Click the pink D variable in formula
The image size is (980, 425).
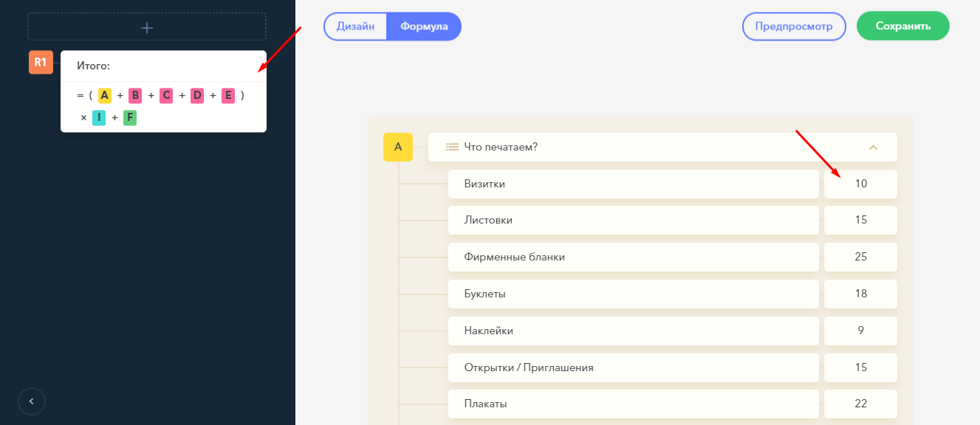(x=197, y=95)
